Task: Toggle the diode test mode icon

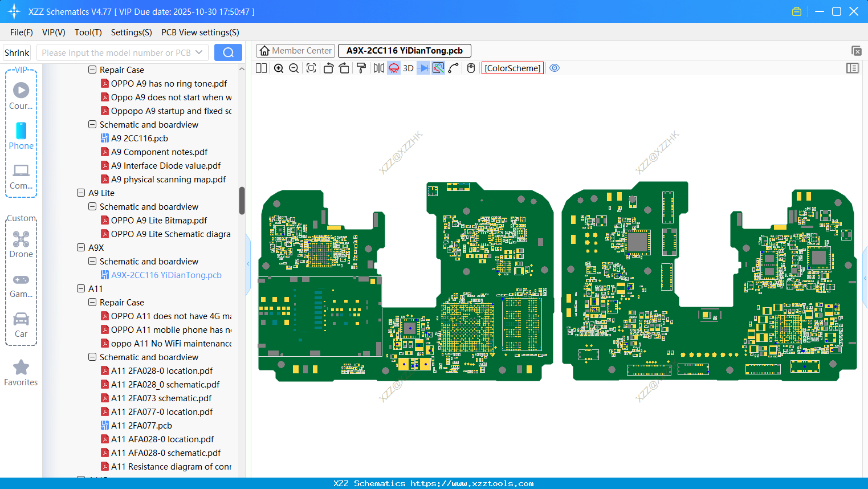Action: [423, 68]
